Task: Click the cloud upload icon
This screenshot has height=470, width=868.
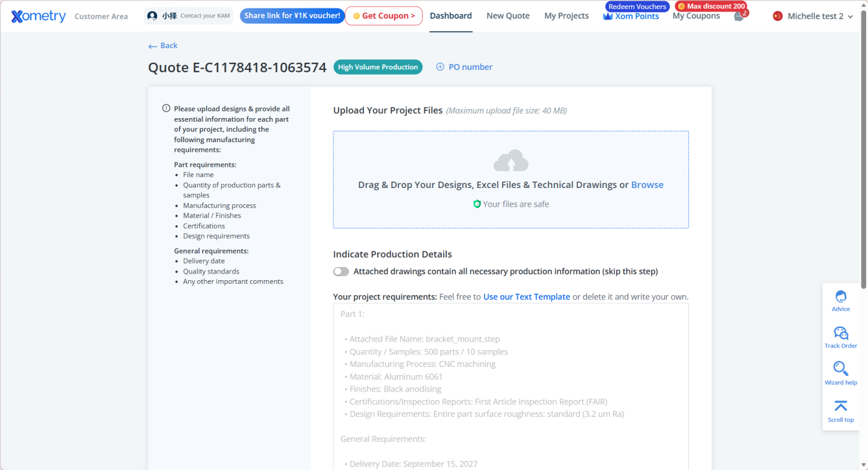Action: [511, 161]
